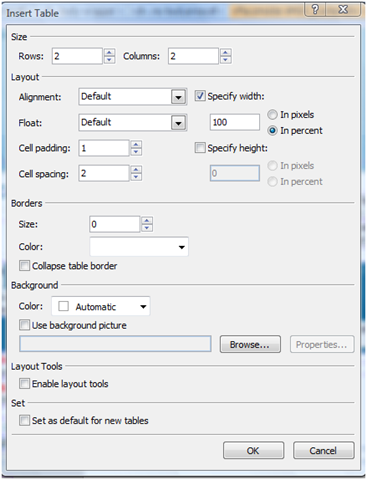This screenshot has width=367, height=480.
Task: Decrease Borders Size with down arrow
Action: point(147,228)
